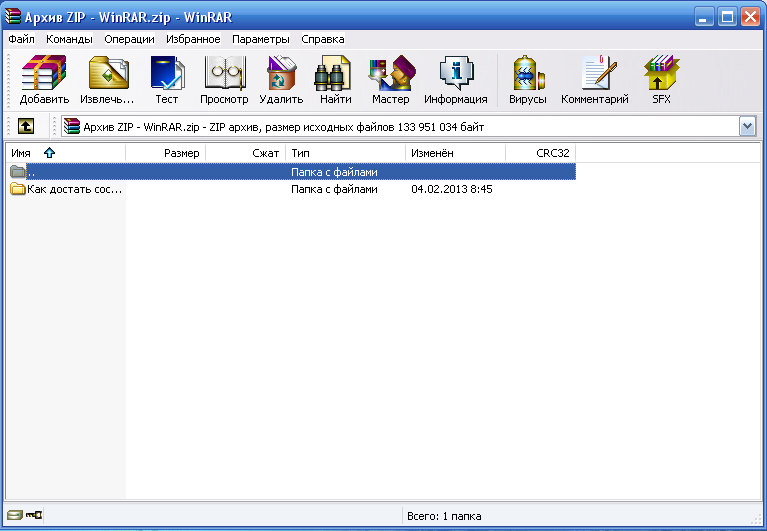Close the WinRAR window

pos(750,17)
